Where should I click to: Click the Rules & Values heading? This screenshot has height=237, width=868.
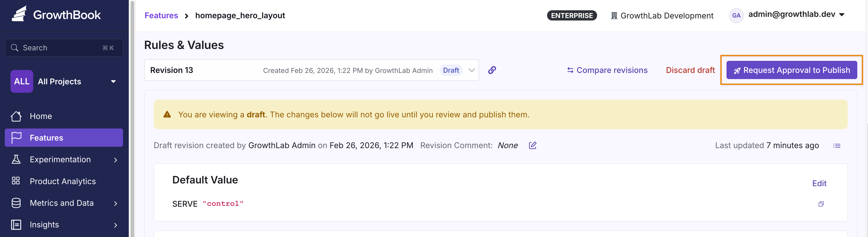(x=184, y=45)
